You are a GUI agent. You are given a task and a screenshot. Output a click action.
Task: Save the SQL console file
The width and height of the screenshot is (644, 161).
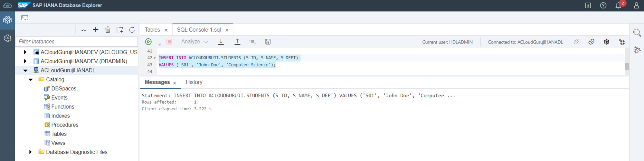pos(268,42)
